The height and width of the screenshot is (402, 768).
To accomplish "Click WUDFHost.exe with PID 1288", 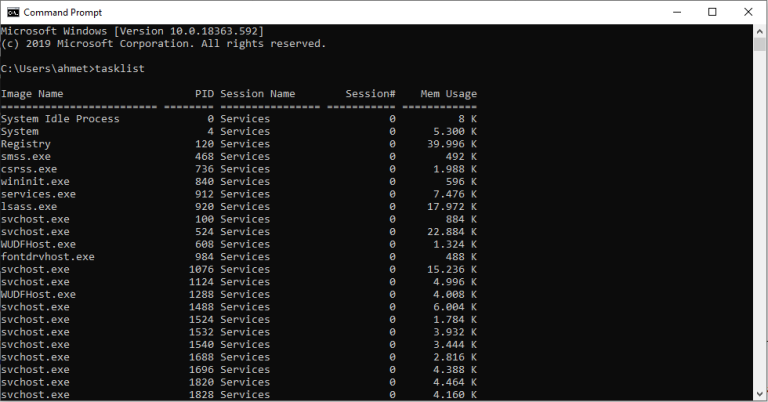I will coord(38,295).
